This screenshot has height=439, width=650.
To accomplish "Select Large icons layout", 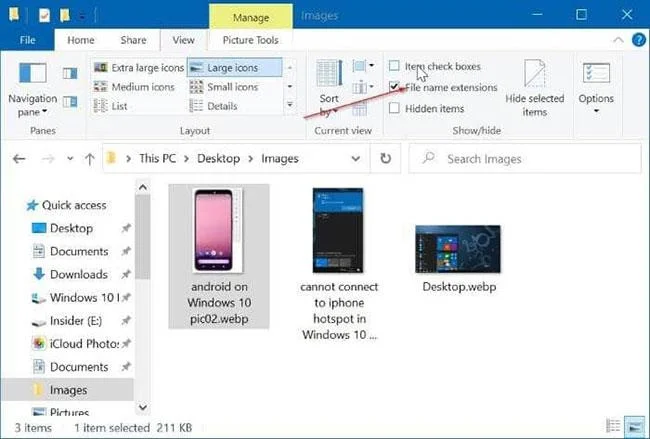I will (x=235, y=68).
